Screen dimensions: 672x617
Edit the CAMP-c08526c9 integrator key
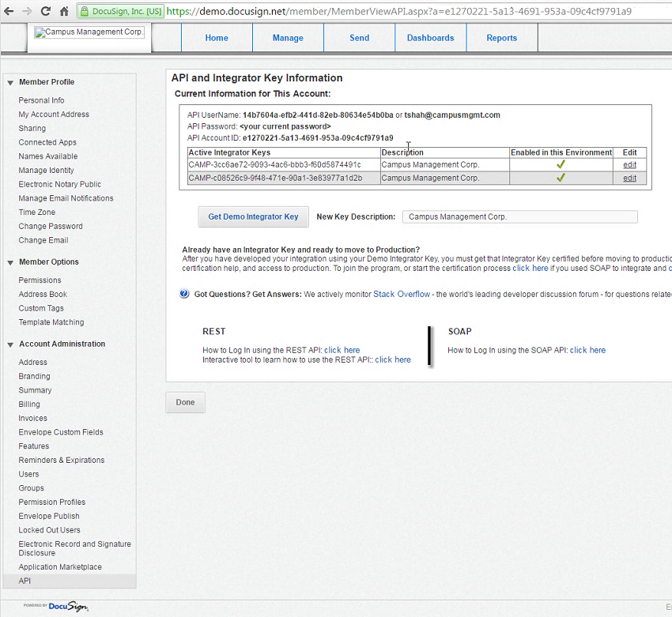coord(629,178)
